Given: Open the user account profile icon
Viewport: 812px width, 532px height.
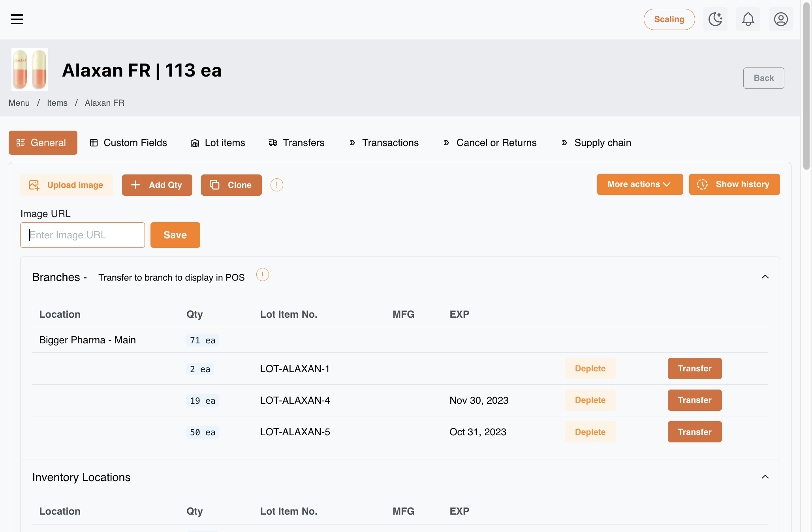Looking at the screenshot, I should (781, 19).
